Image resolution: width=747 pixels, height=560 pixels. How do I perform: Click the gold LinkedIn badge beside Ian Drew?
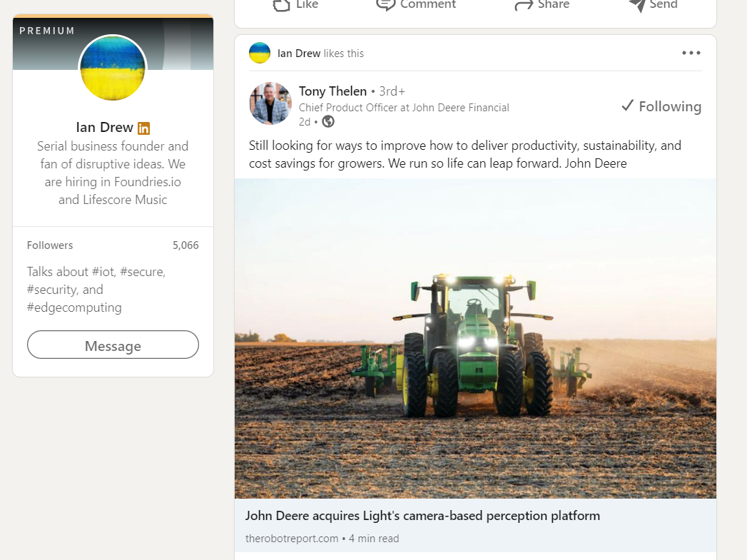tap(143, 128)
